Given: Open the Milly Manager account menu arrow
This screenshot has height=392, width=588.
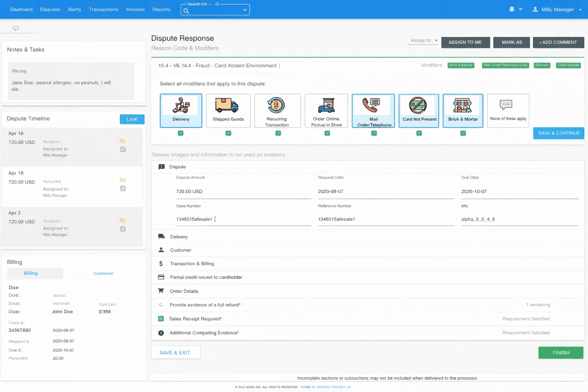Looking at the screenshot, I should click(x=580, y=10).
